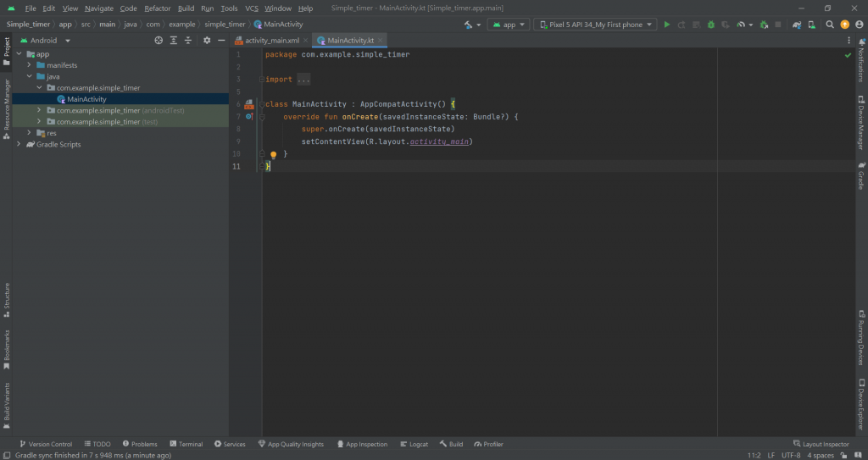Toggle the Resource Manager side panel
This screenshot has height=460, width=868.
(6, 106)
